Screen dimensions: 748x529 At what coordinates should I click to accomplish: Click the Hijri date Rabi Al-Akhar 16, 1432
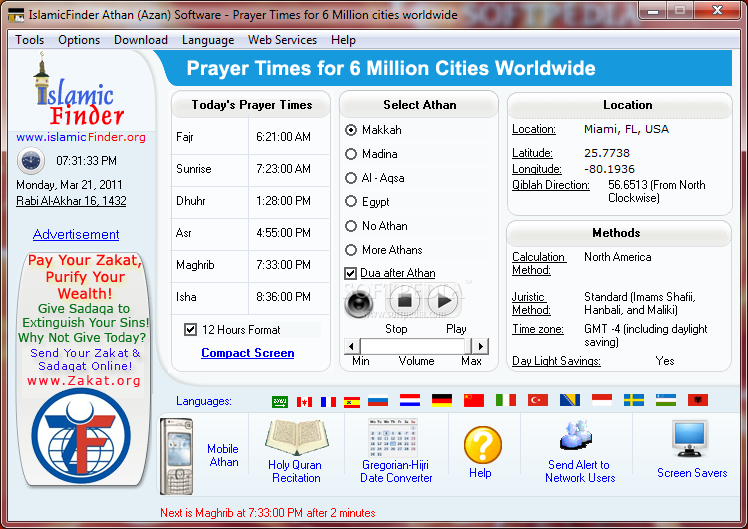click(72, 201)
